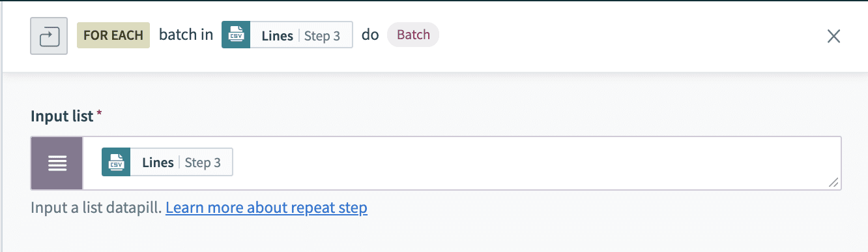Click the word Lines in header pill

(278, 36)
